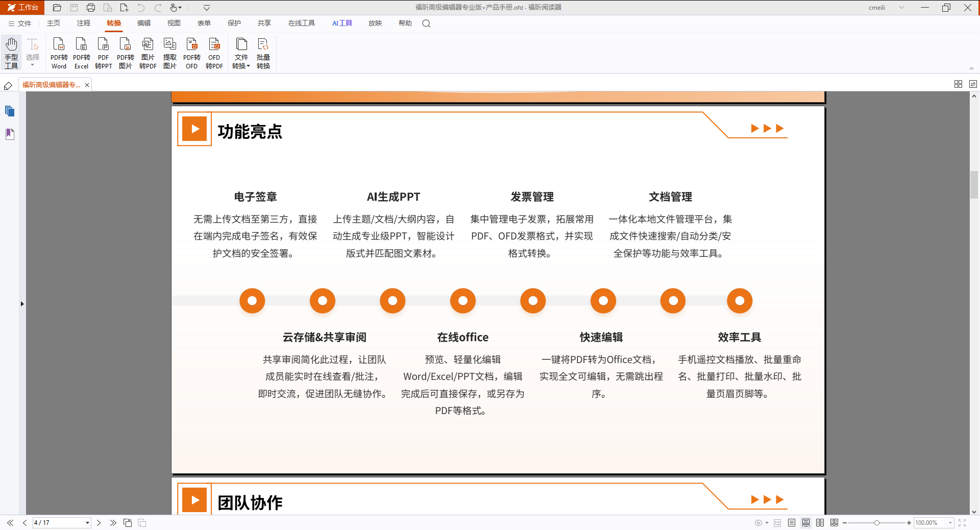Enable continuous page view mode
The height and width of the screenshot is (530, 980).
coord(806,523)
